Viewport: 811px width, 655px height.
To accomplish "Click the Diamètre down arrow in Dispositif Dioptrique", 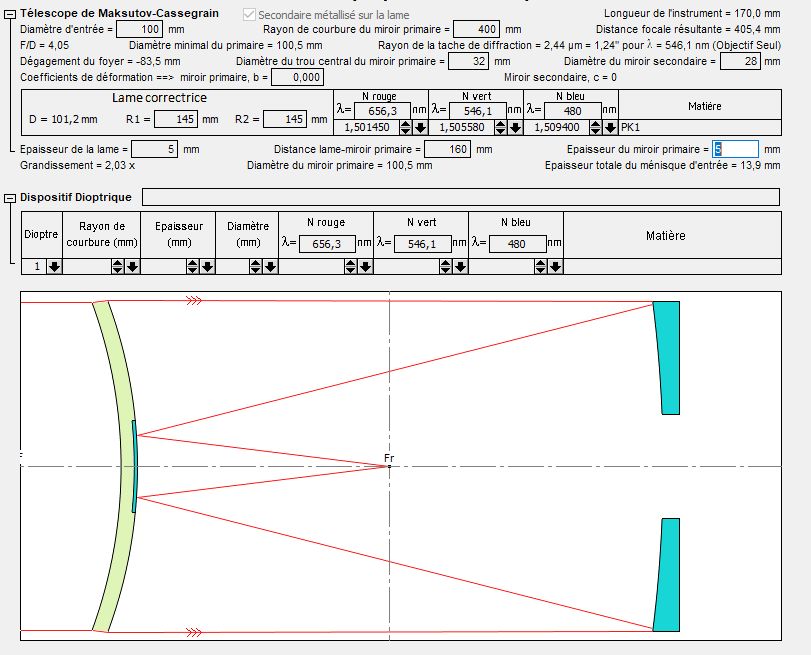I will (270, 266).
